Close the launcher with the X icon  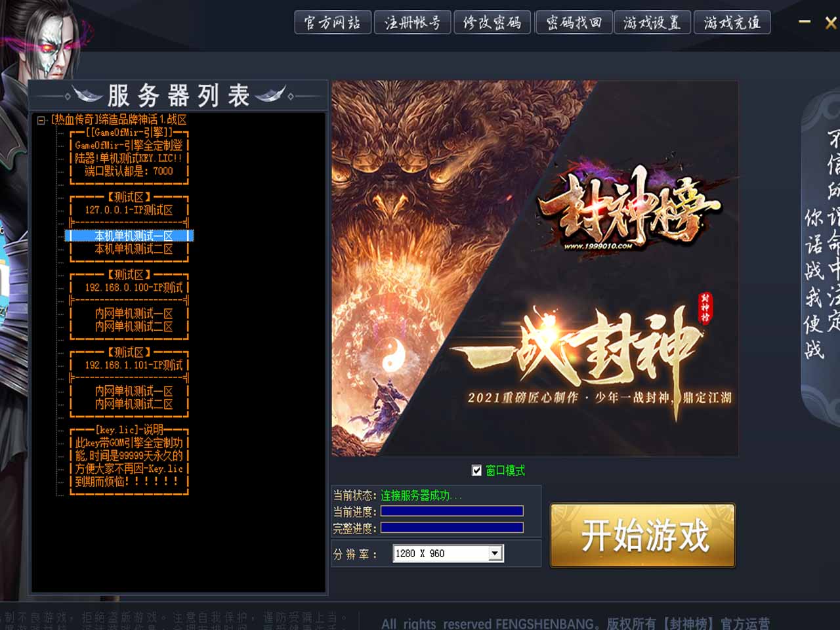pos(830,23)
